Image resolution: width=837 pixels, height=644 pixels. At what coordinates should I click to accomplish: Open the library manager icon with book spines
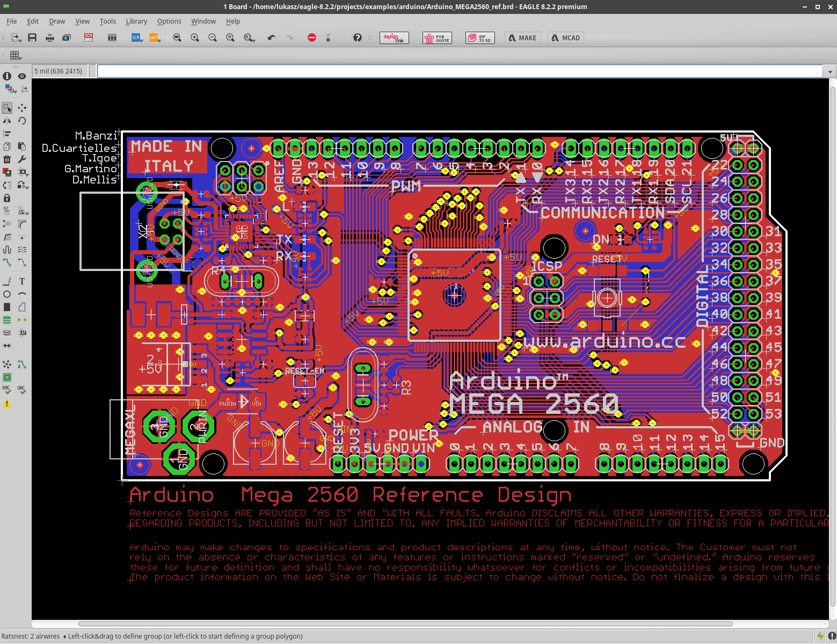click(x=112, y=38)
